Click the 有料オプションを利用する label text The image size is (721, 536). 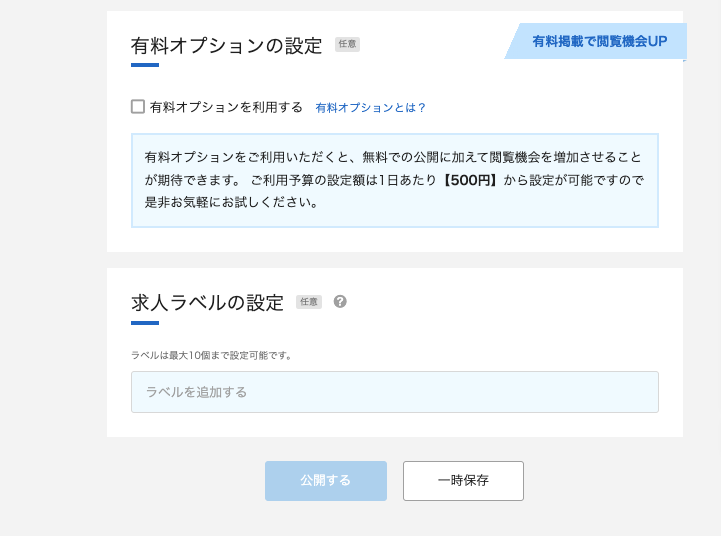226,107
